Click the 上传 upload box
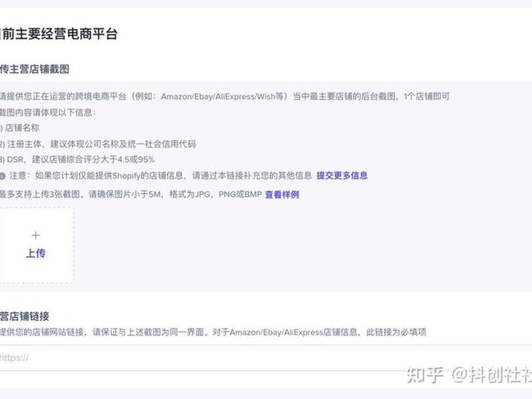Image resolution: width=532 pixels, height=399 pixels. click(37, 245)
